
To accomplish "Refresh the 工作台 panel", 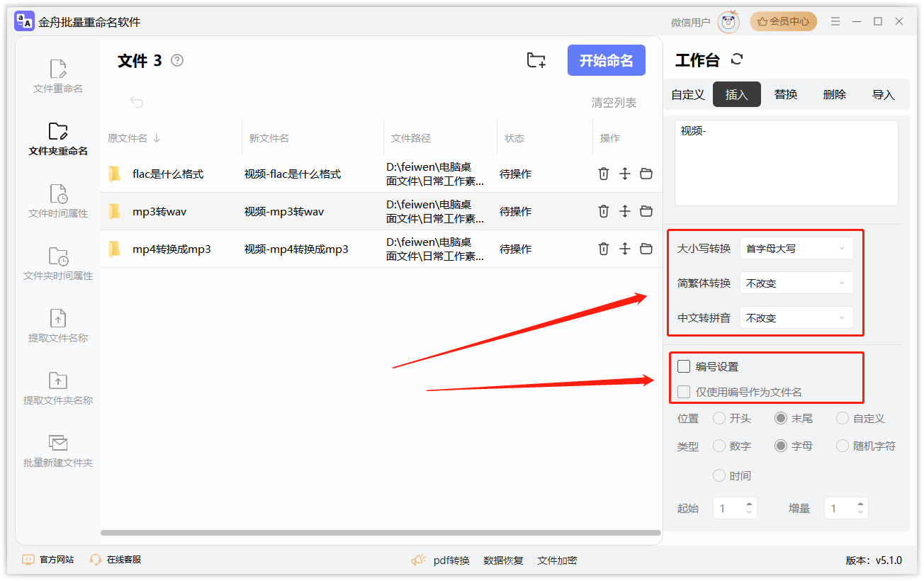I will (737, 60).
